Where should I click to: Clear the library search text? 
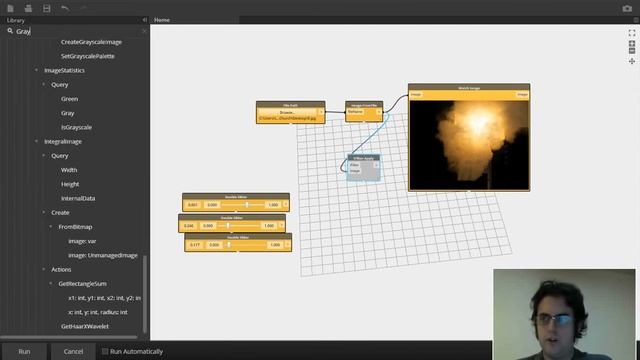[x=144, y=31]
